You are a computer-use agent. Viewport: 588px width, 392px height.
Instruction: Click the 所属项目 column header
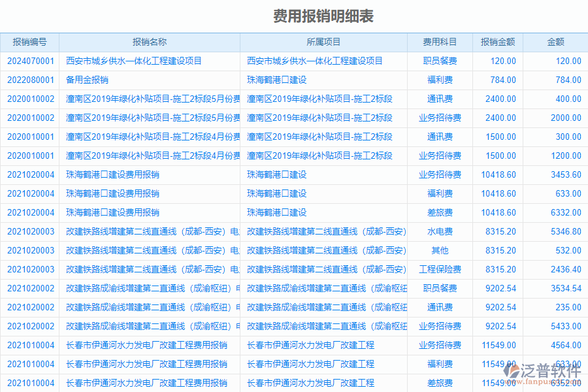[x=323, y=41]
